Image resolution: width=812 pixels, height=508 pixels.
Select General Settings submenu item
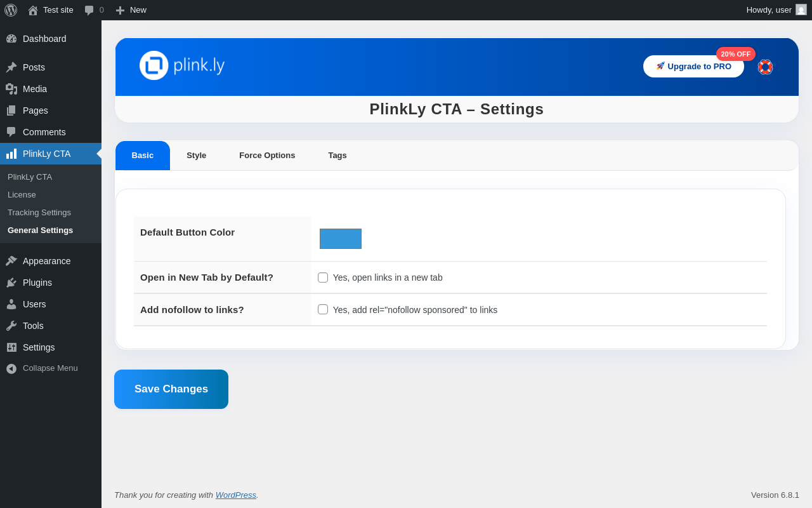click(40, 230)
